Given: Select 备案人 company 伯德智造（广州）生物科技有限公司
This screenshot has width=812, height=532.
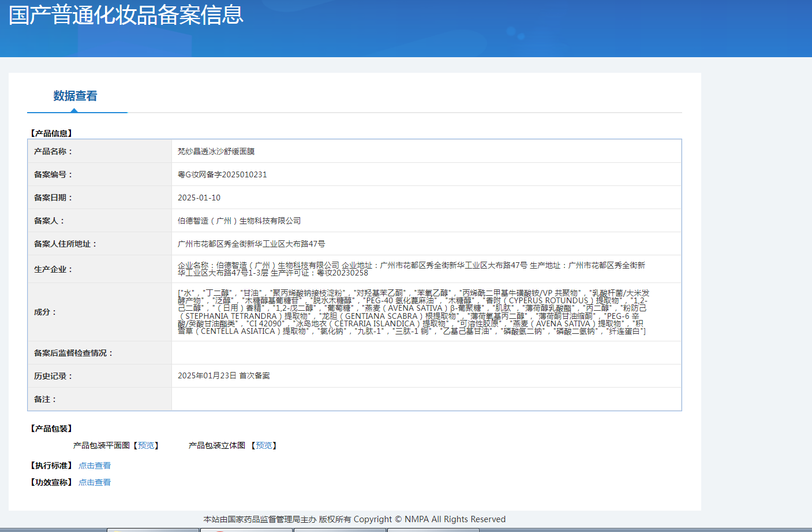Looking at the screenshot, I should point(237,220).
